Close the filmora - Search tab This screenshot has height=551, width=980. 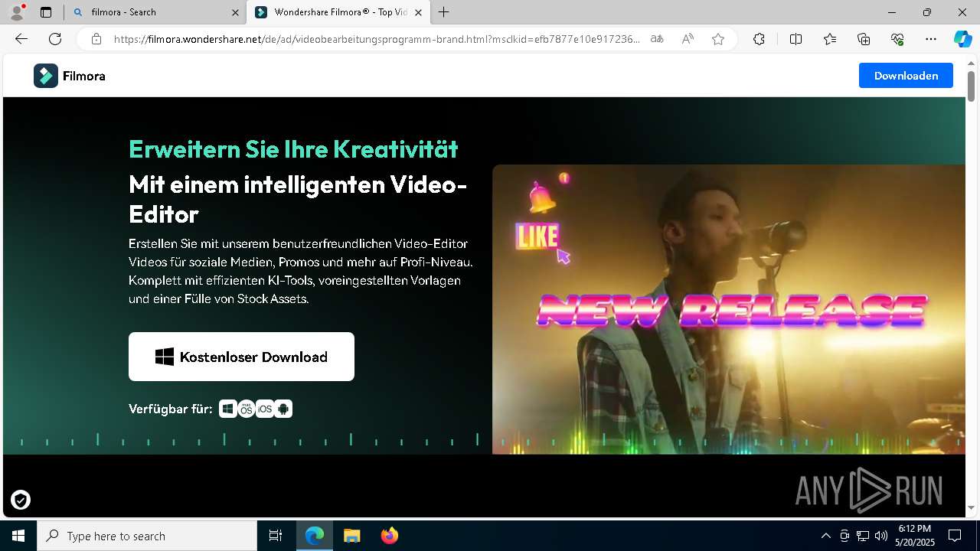pyautogui.click(x=235, y=12)
